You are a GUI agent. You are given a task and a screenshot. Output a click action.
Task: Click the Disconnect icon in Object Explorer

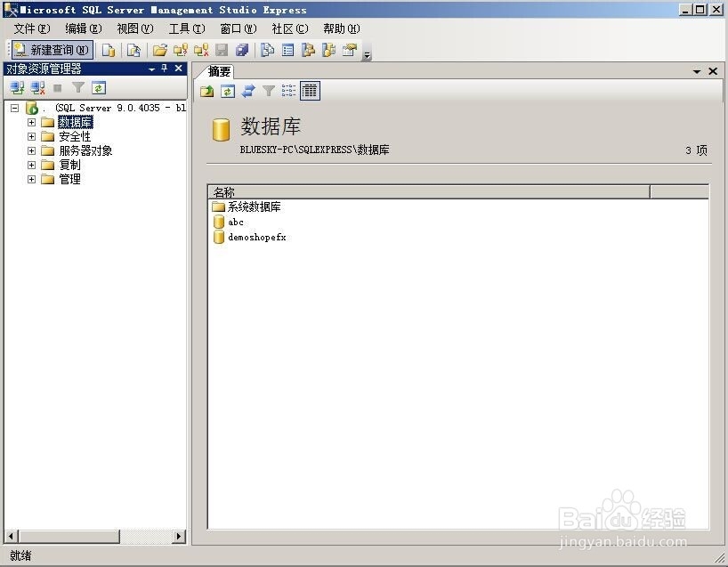tap(37, 87)
